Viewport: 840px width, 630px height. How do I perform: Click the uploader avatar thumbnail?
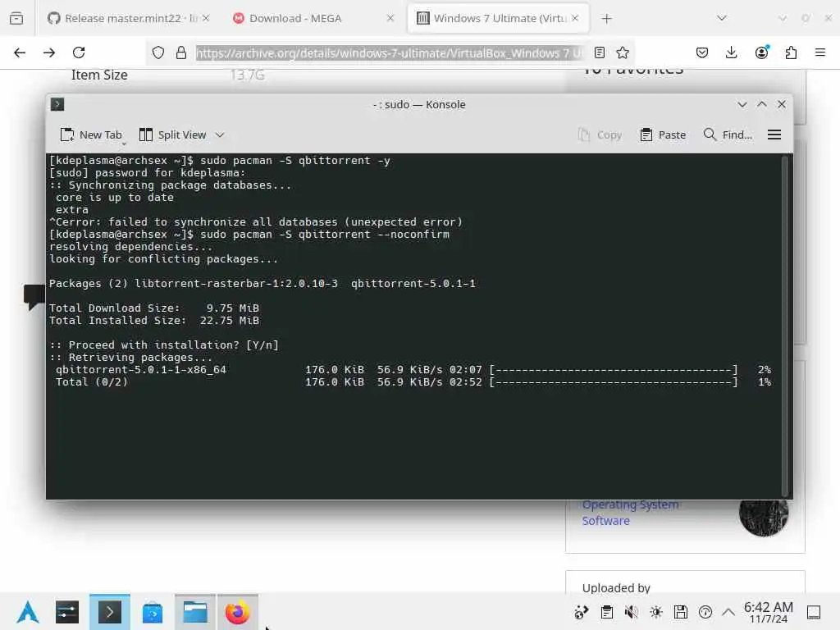pos(764,514)
